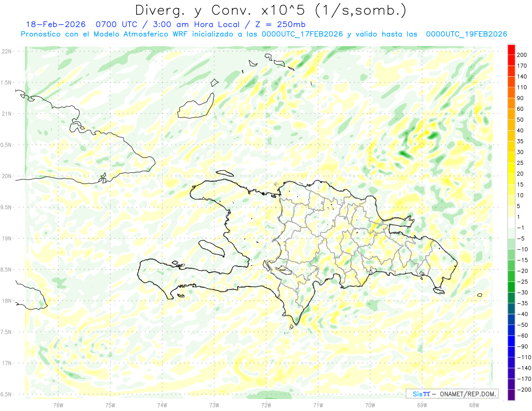Image resolution: width=532 pixels, height=411 pixels.
Task: Click the red colorbar segment above 200
Action: 511,49
